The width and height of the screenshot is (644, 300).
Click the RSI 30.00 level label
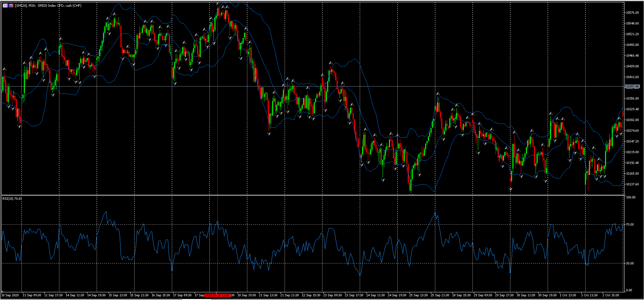point(630,263)
